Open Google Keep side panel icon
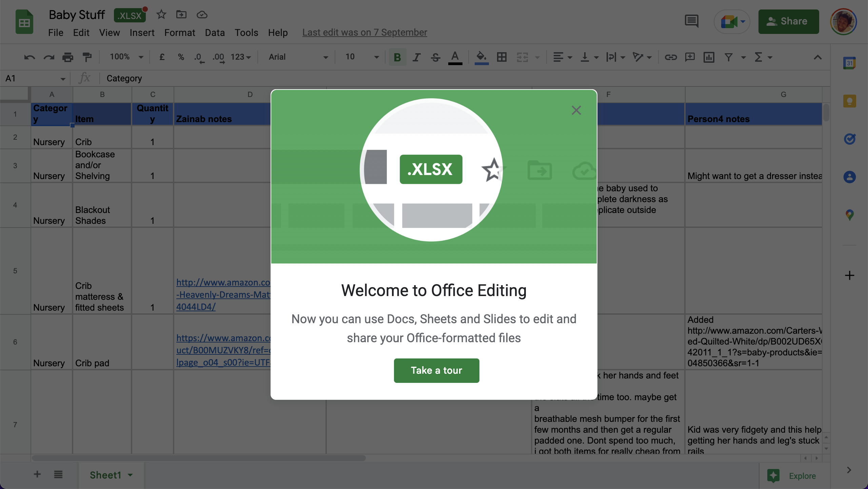Screen dimensions: 868x489 [849, 101]
